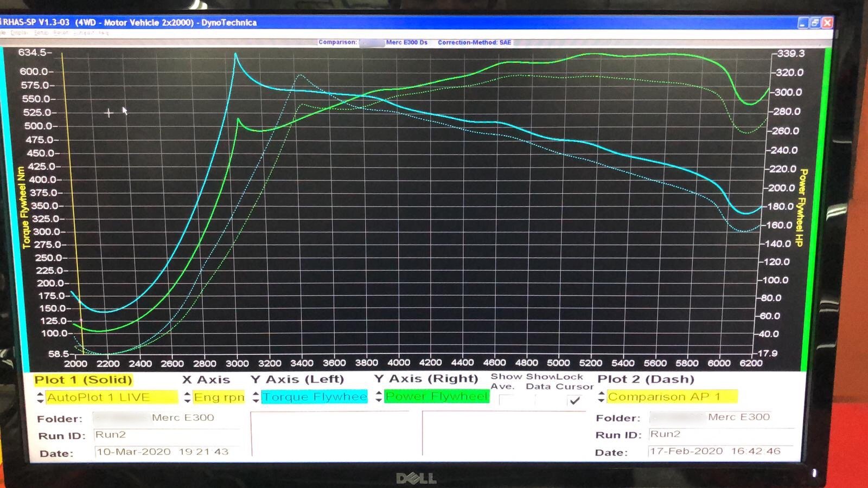Click the Y Axis (Right) stepper arrows
The image size is (868, 488).
pos(379,396)
